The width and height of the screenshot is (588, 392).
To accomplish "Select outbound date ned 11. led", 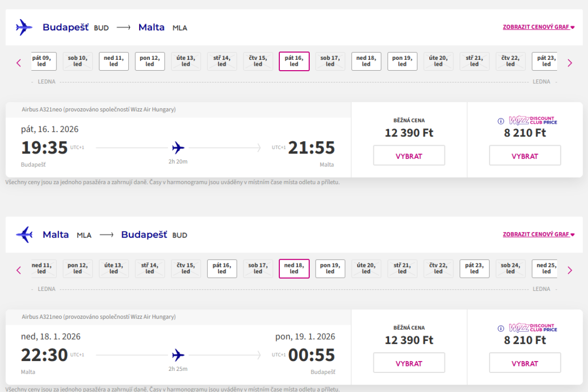I will pos(114,61).
